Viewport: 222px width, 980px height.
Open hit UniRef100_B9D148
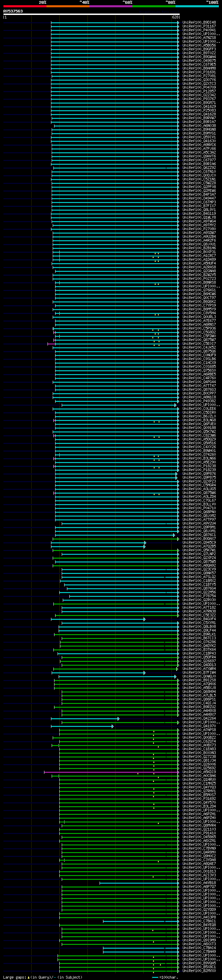pyautogui.click(x=199, y=23)
